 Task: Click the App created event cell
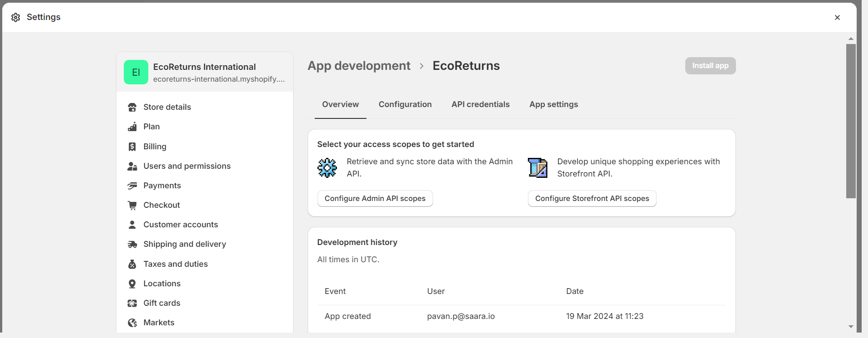click(348, 316)
